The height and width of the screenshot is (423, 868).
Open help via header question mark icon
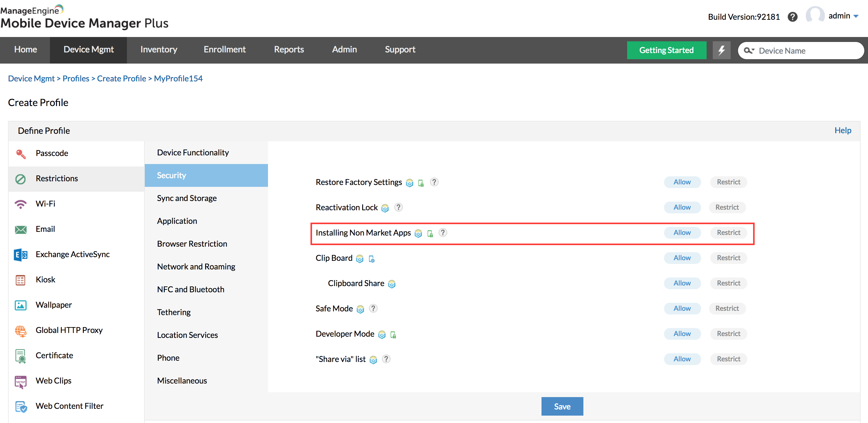click(x=792, y=17)
